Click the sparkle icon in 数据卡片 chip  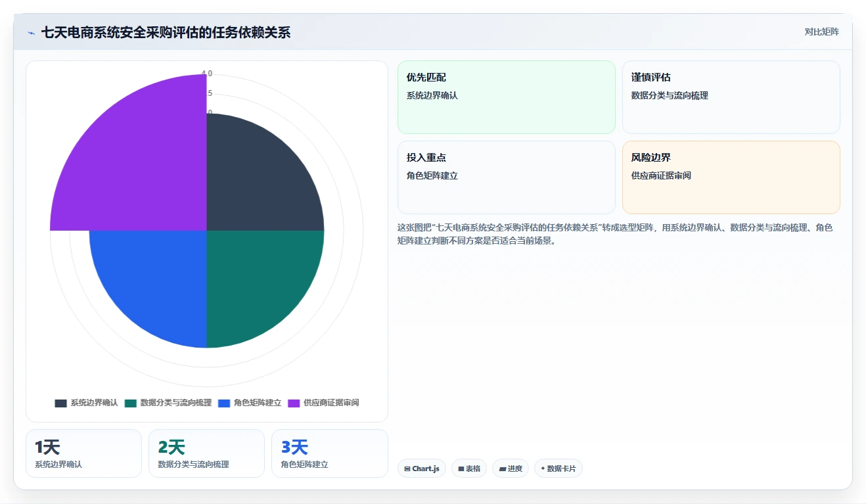point(543,469)
